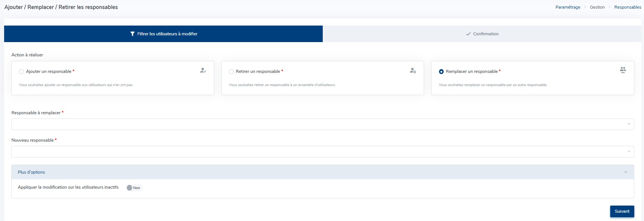This screenshot has width=644, height=221.
Task: Click the two-people icon in the Remplacer card
Action: click(623, 70)
